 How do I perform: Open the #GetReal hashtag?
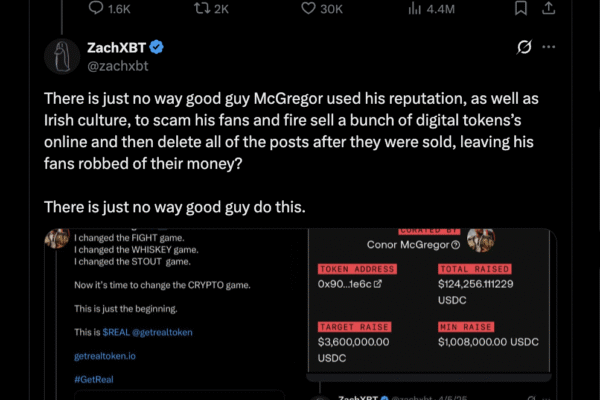point(94,379)
